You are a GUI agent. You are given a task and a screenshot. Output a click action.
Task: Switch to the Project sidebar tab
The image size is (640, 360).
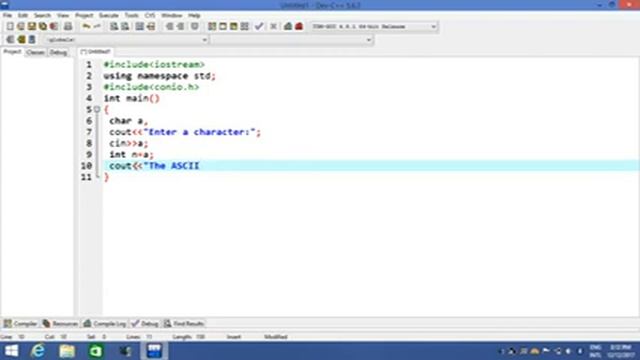[x=12, y=52]
